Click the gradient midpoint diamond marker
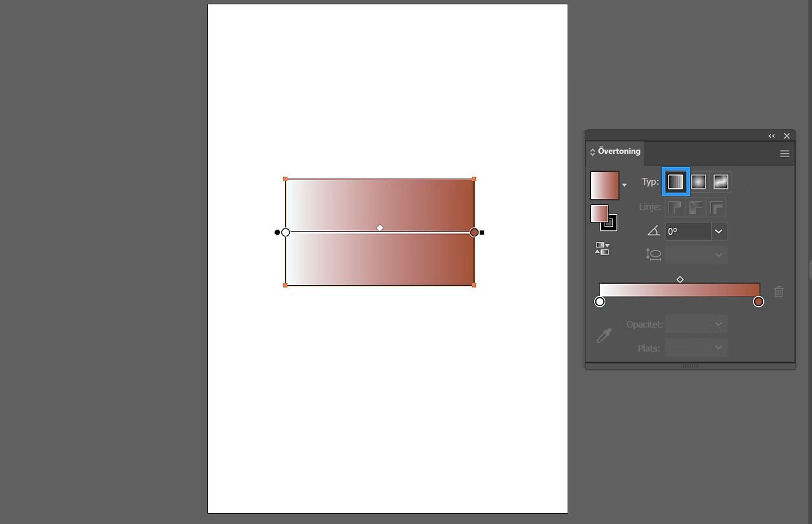The width and height of the screenshot is (812, 524). coord(680,279)
